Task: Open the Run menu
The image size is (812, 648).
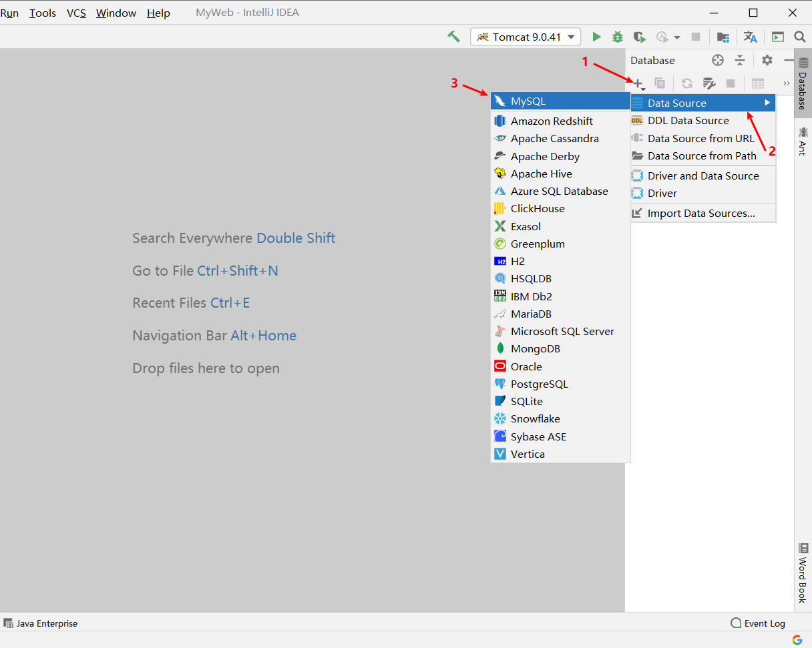Action: coord(9,13)
